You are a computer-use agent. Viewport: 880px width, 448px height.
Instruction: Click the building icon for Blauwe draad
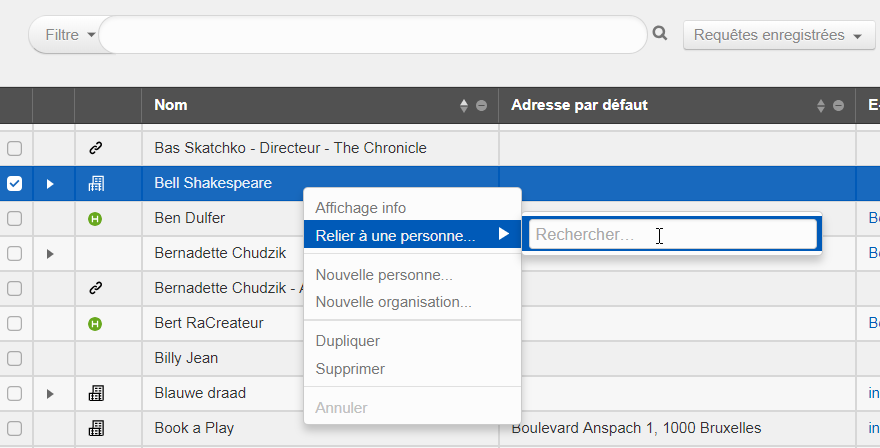(96, 393)
